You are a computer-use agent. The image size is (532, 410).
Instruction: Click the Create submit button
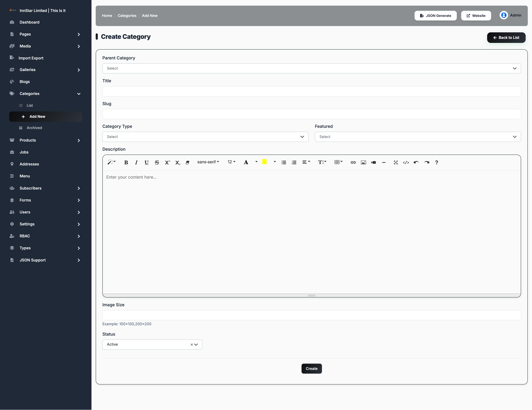point(312,369)
